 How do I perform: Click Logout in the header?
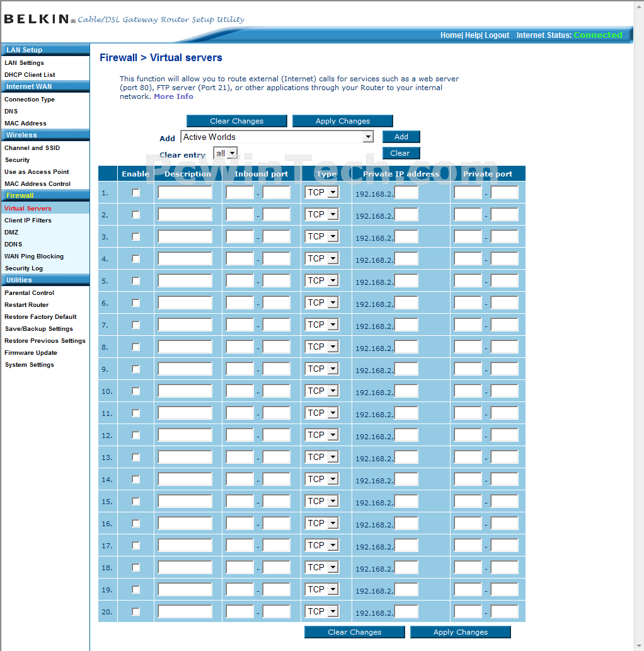tap(497, 35)
